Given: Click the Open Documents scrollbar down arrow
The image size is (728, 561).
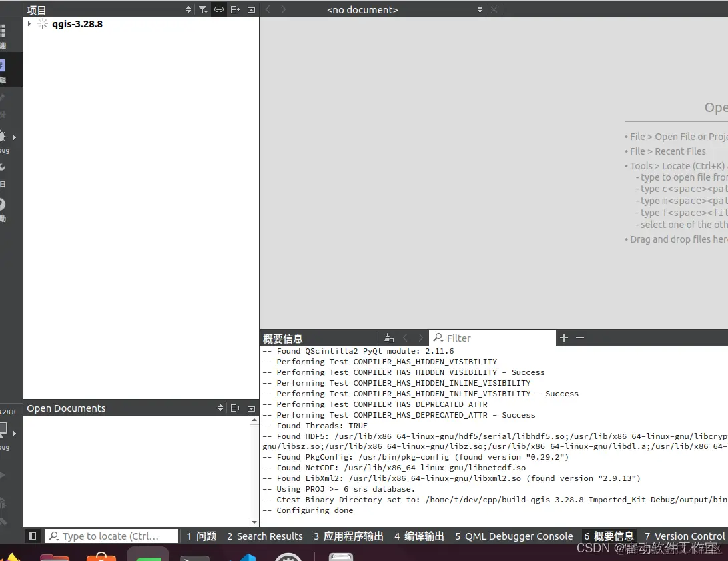Looking at the screenshot, I should [x=254, y=522].
